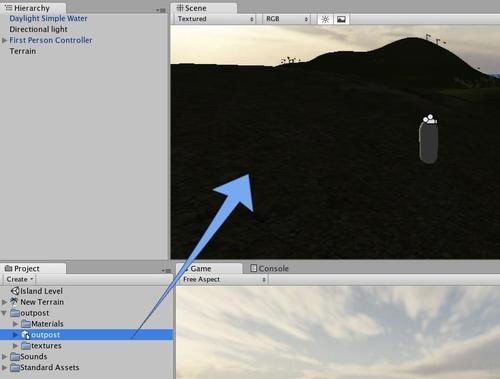The image size is (500, 379).
Task: Click the camera gizmo in Scene
Action: click(x=430, y=119)
